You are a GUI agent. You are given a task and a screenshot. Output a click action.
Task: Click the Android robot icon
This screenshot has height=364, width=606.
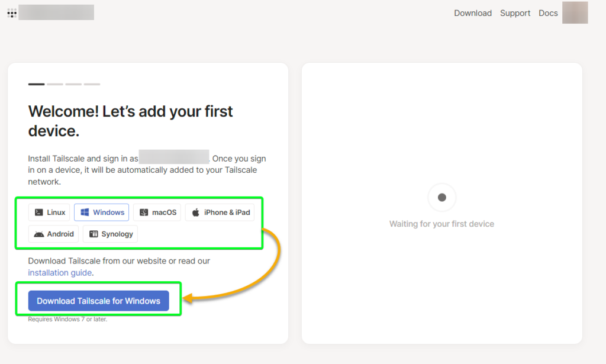coord(39,234)
